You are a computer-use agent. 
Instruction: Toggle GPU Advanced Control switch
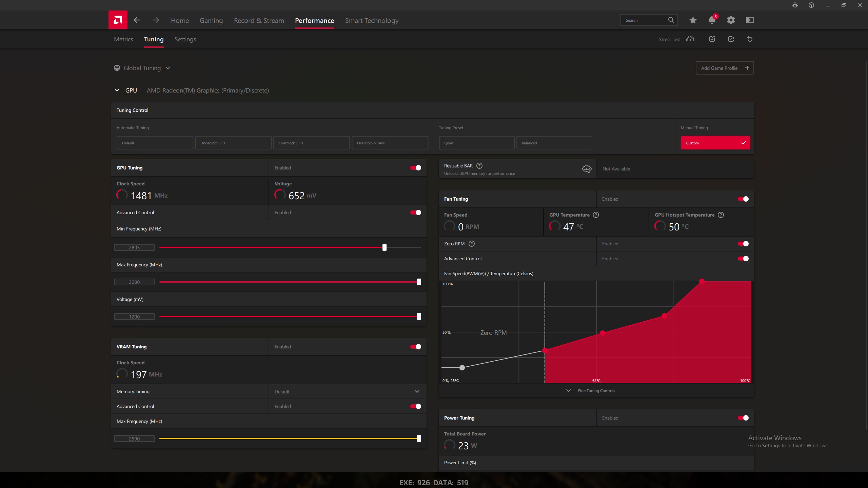(x=416, y=212)
